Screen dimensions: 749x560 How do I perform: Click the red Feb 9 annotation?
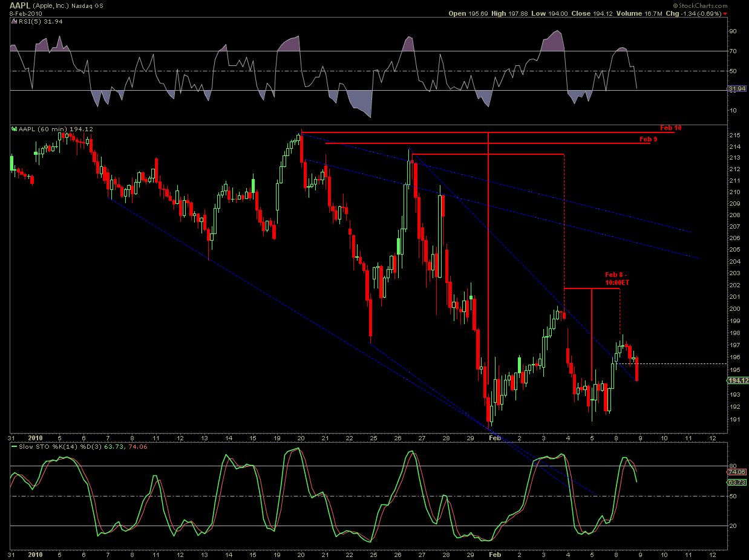click(x=648, y=139)
